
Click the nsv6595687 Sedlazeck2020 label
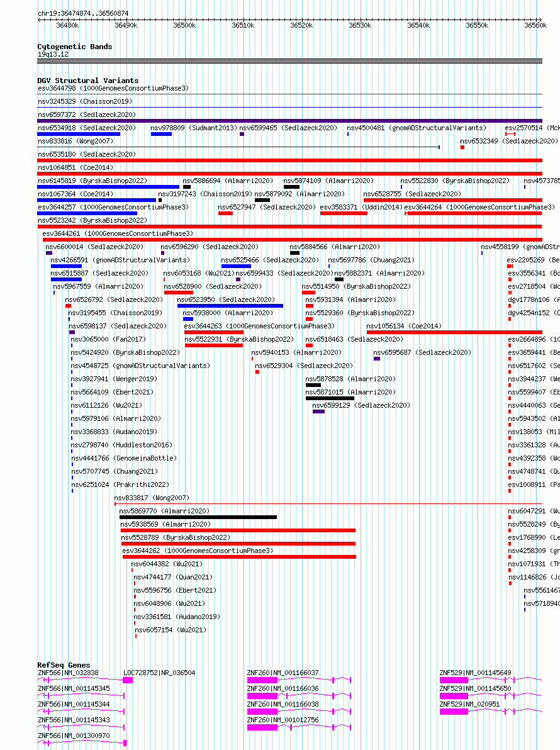tap(422, 352)
